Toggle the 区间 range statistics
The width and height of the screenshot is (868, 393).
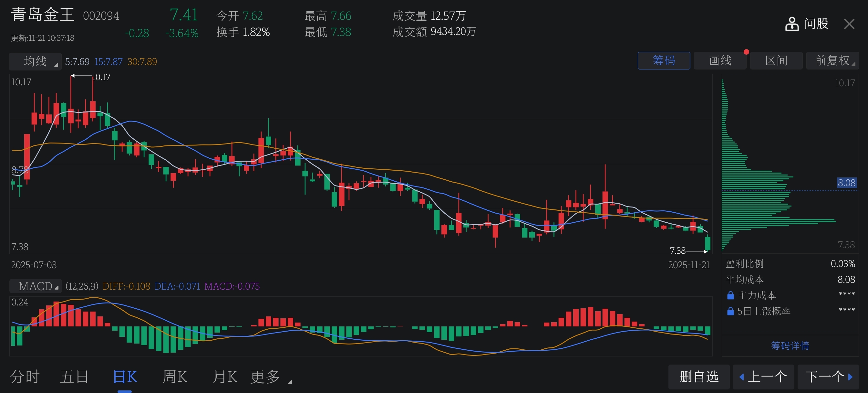tap(776, 61)
